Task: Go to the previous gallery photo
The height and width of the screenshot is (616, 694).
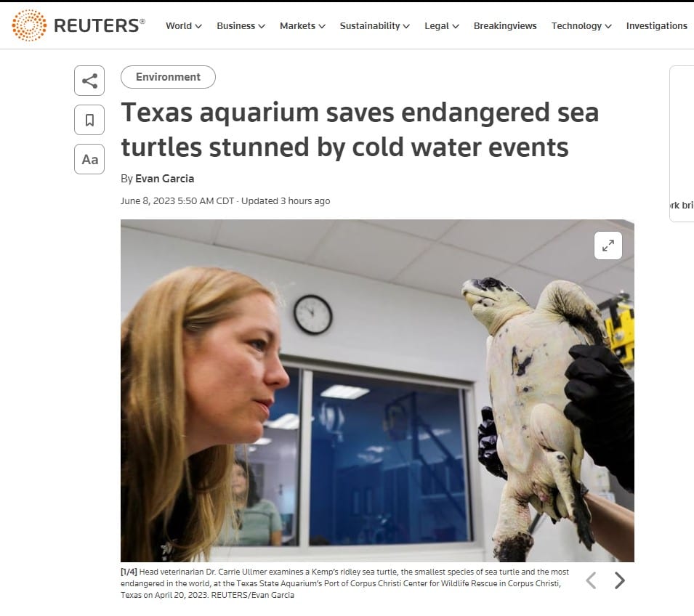Action: [x=592, y=580]
